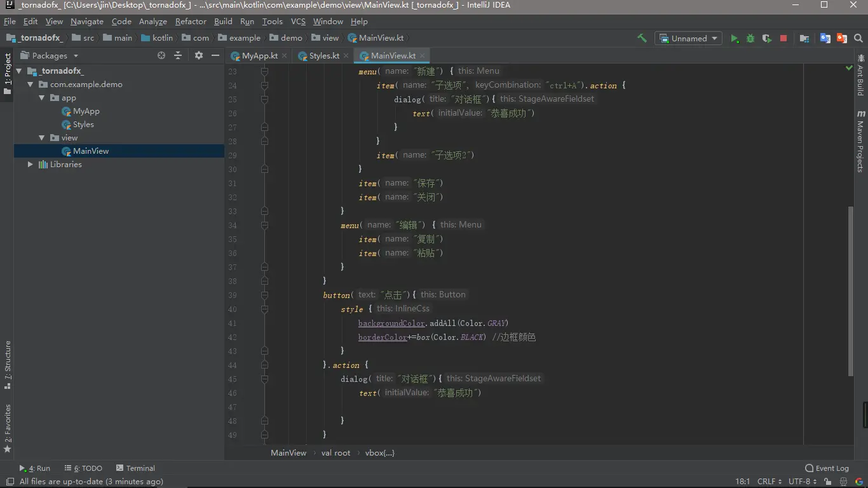Viewport: 868px width, 488px height.
Task: Open the 4: Run tool window
Action: click(34, 468)
